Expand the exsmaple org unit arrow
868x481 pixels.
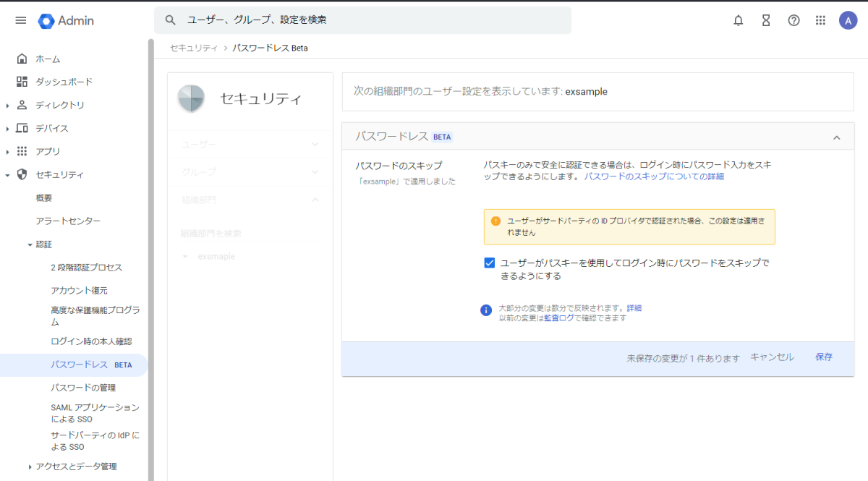[185, 257]
